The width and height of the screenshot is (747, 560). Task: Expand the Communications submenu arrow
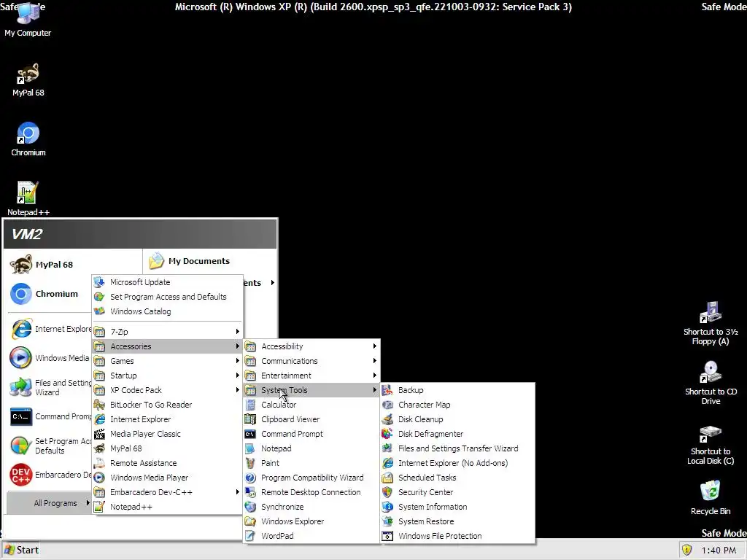click(374, 361)
